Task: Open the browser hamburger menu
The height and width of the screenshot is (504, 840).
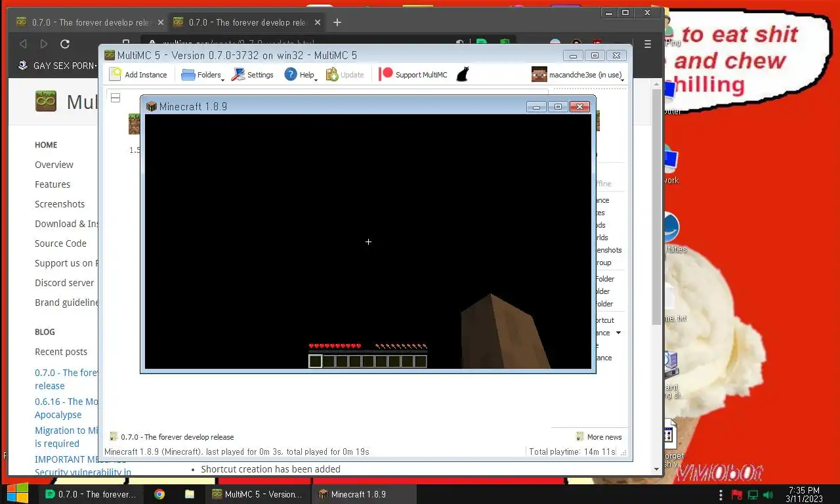Action: click(648, 44)
